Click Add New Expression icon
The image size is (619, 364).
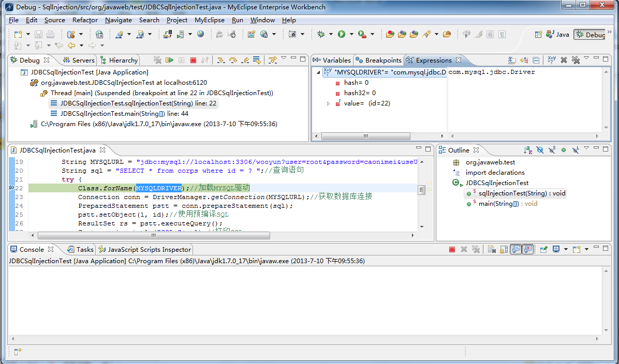pyautogui.click(x=552, y=60)
